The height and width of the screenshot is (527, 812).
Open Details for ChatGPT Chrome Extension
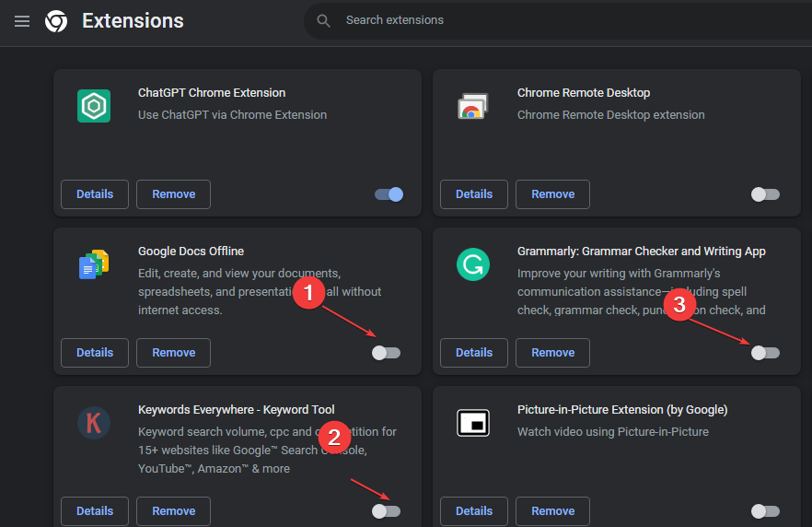[x=95, y=194]
